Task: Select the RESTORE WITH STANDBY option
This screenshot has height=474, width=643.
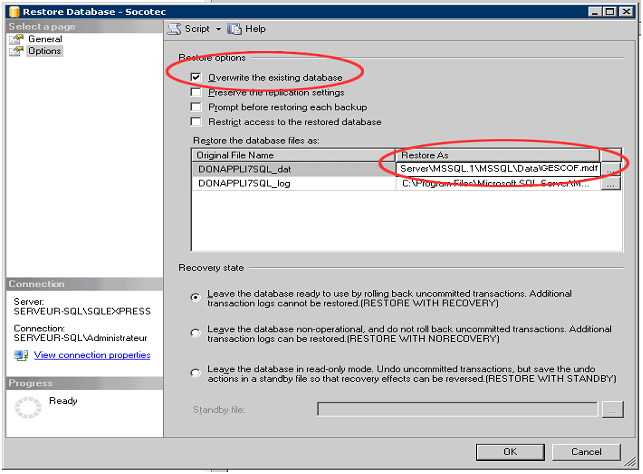Action: pyautogui.click(x=195, y=373)
